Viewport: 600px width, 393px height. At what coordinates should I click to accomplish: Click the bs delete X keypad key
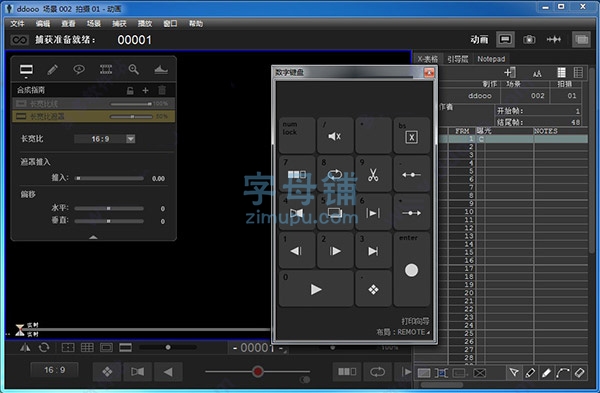pyautogui.click(x=412, y=135)
